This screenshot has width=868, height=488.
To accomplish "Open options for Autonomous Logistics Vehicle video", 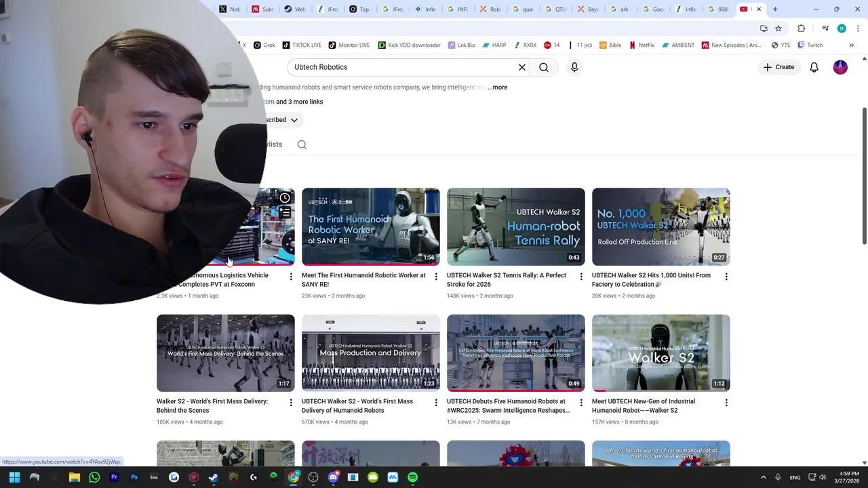I will pyautogui.click(x=291, y=277).
